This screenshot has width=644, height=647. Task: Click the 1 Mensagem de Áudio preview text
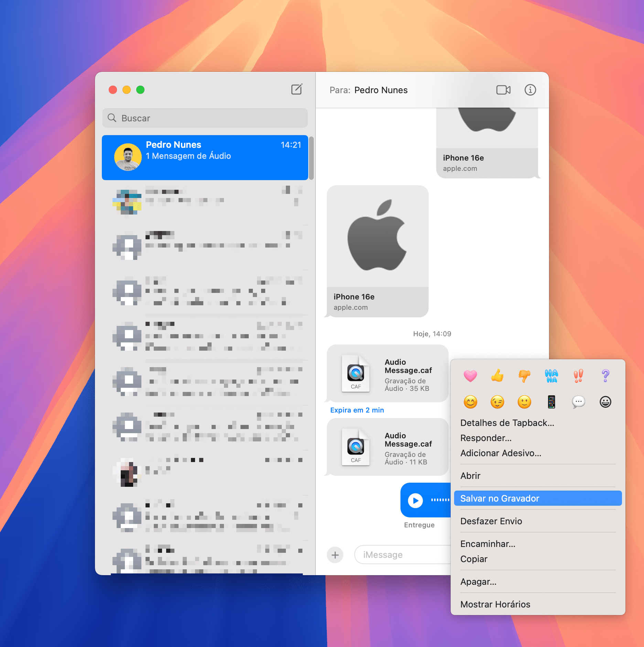(188, 156)
